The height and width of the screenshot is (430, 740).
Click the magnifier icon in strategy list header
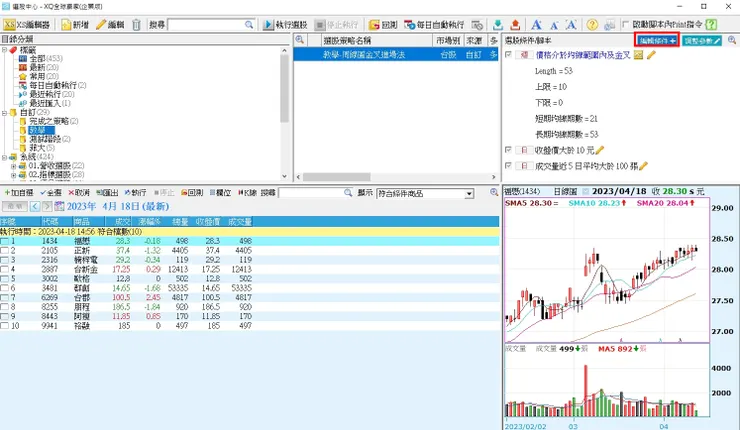click(x=300, y=40)
